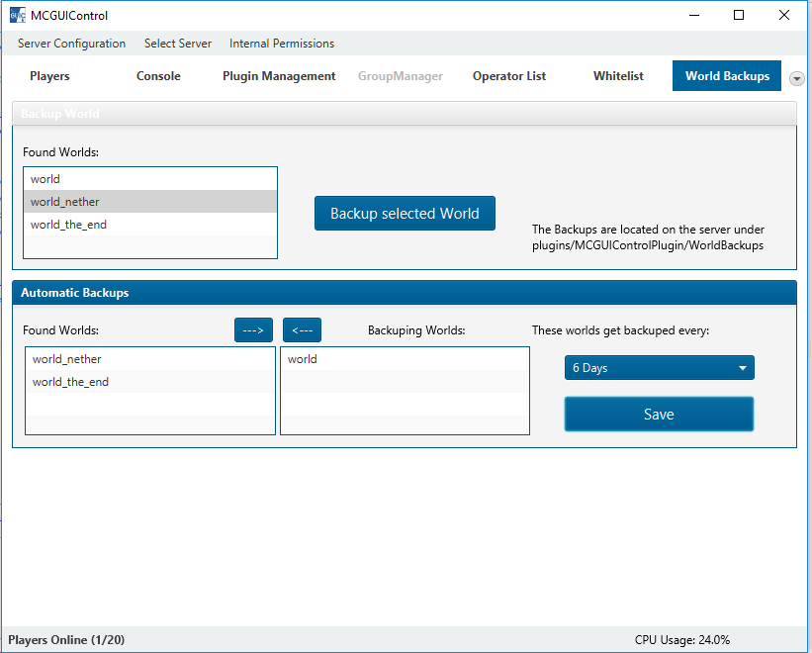The height and width of the screenshot is (653, 812).
Task: Click the move-right arrow button
Action: coord(253,330)
